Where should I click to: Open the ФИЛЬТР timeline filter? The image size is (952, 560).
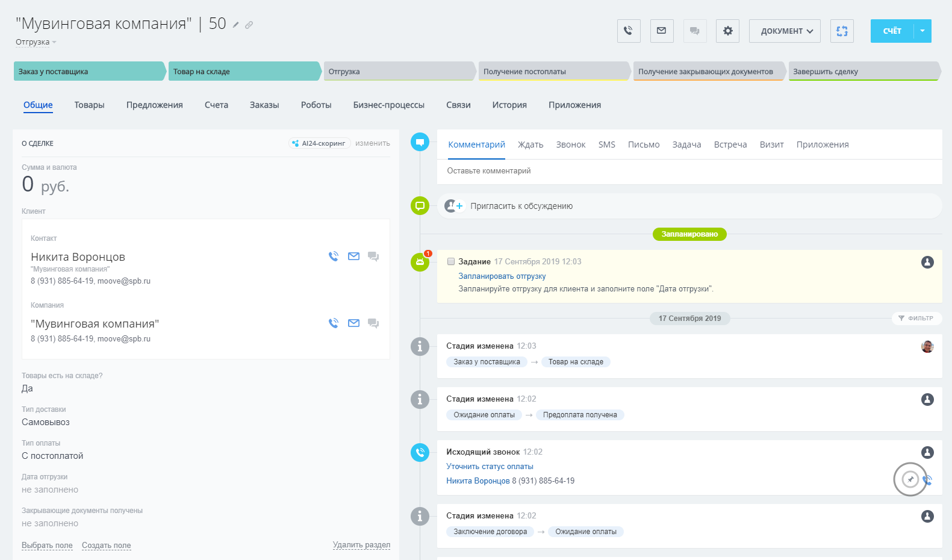[916, 319]
